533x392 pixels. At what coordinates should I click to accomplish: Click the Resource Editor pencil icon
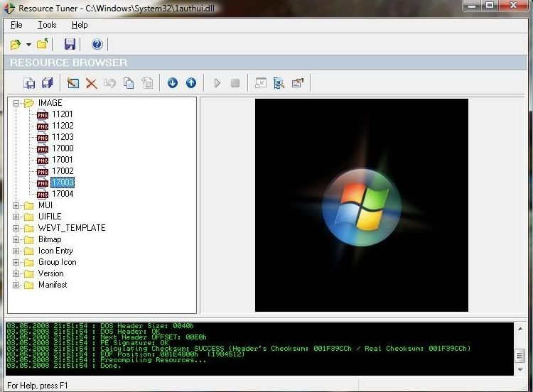(73, 83)
